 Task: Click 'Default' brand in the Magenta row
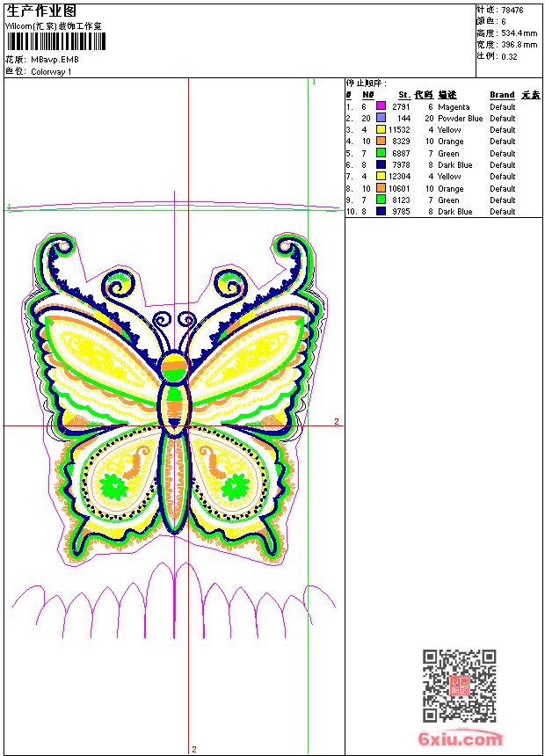502,107
